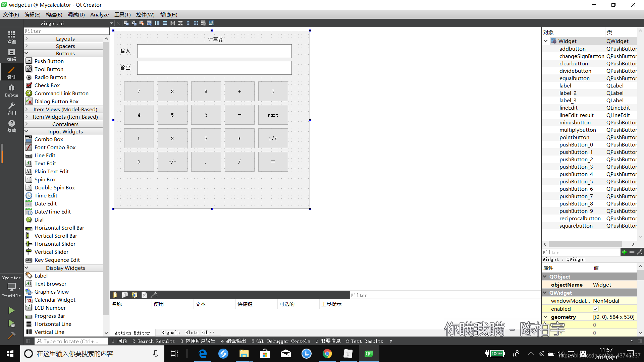Open the 文件 menu
This screenshot has height=362, width=644.
(11, 15)
